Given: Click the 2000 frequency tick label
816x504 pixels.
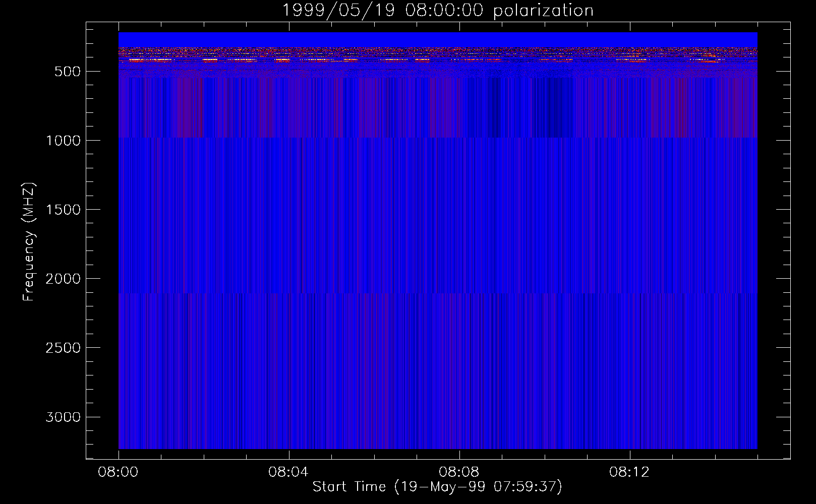Looking at the screenshot, I should pos(63,279).
